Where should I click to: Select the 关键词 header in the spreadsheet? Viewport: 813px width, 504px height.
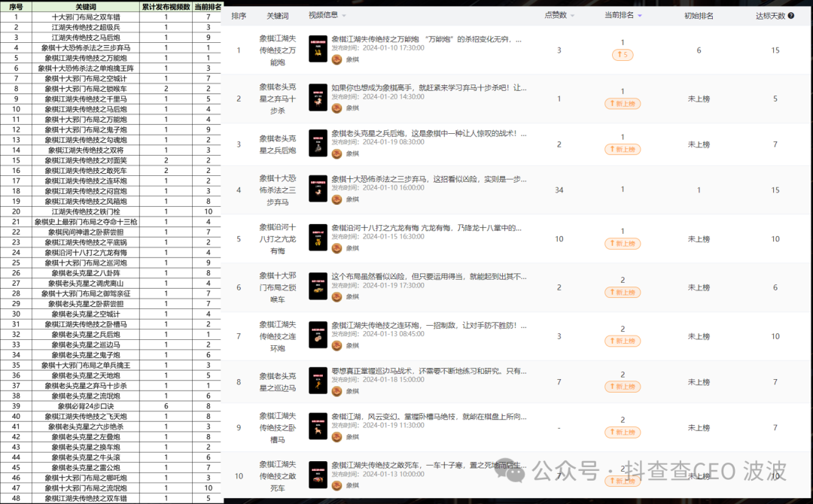(86, 7)
